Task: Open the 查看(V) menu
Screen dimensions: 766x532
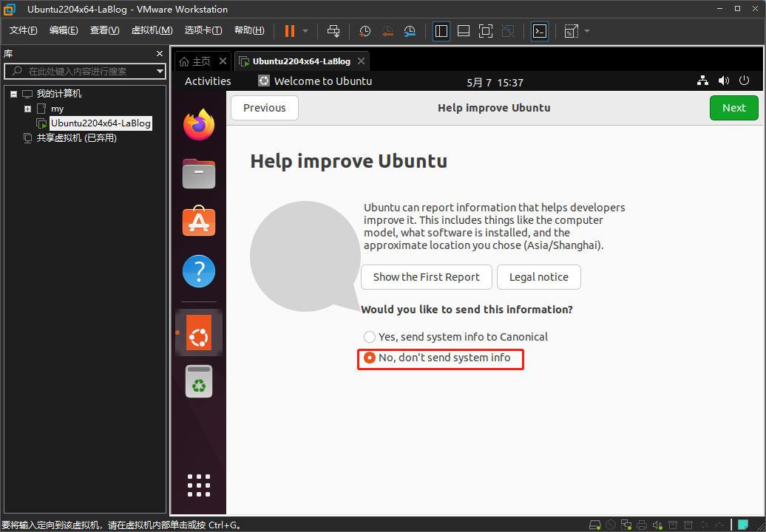Action: (x=104, y=30)
